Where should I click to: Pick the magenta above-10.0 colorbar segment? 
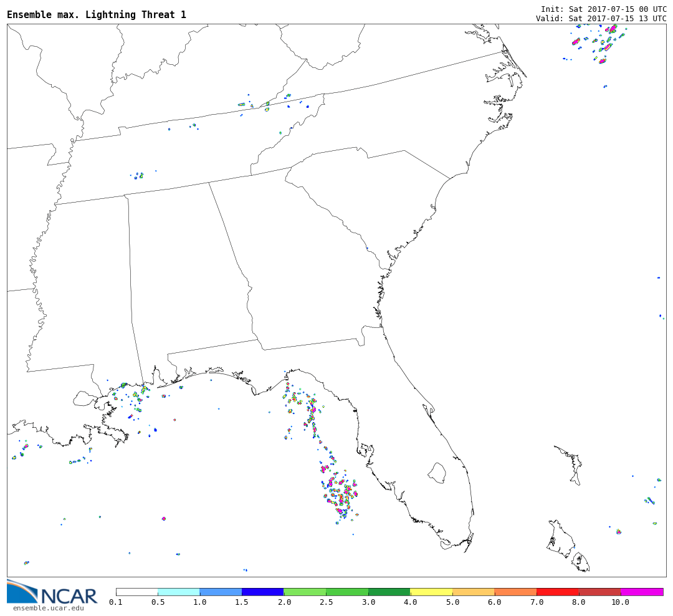pos(642,592)
